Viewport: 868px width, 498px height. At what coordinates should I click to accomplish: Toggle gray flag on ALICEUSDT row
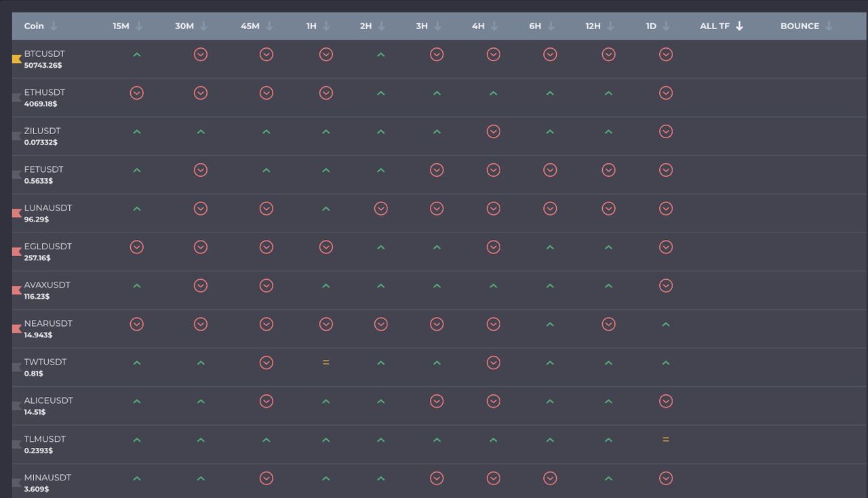coord(17,406)
